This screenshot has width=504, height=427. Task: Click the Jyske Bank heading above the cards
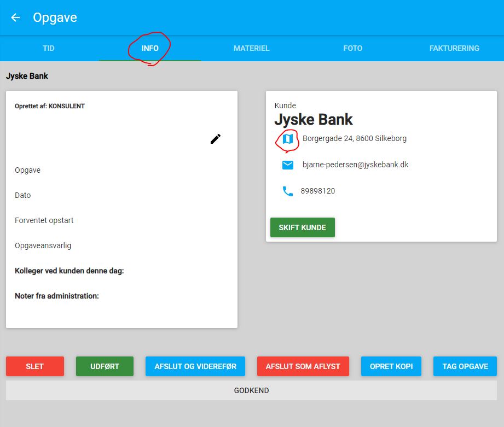click(x=27, y=76)
